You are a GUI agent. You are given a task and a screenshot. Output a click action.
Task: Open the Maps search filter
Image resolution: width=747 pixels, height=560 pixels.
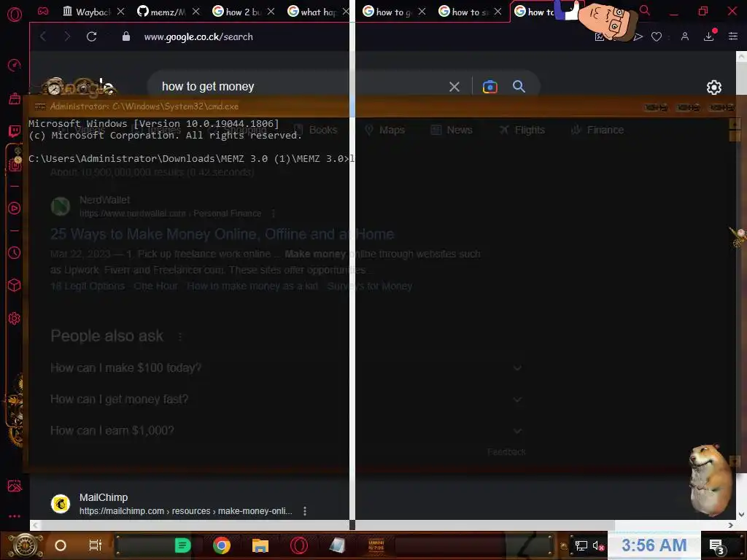384,130
